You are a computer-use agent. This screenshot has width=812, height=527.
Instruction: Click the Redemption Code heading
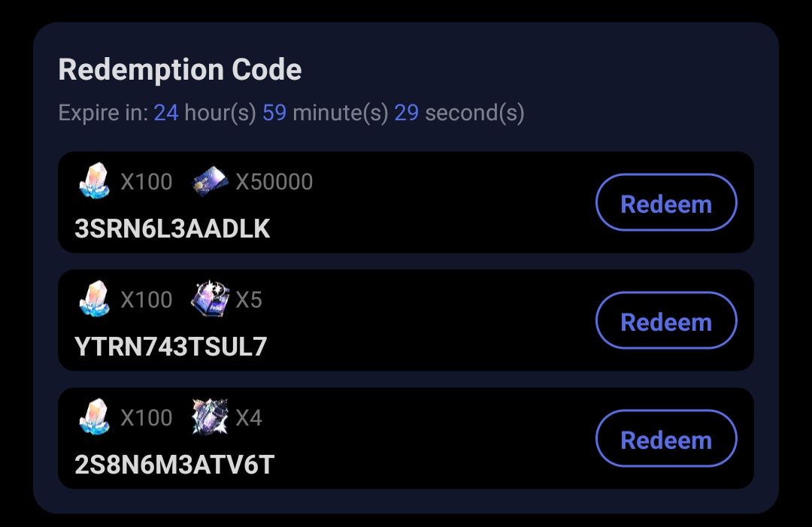[x=180, y=69]
